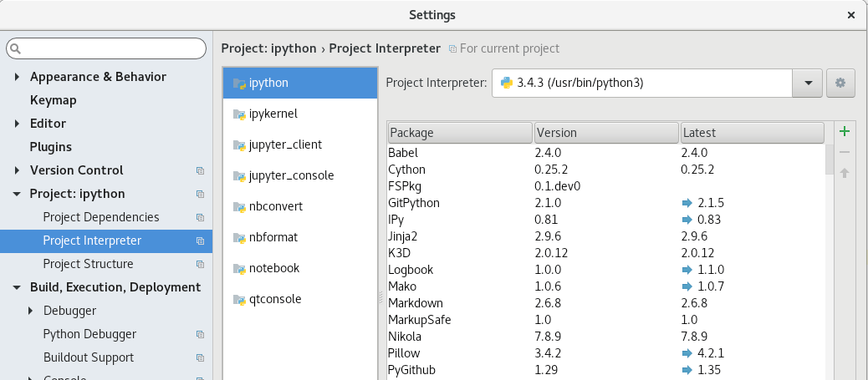Select the Keymap settings item

53,100
